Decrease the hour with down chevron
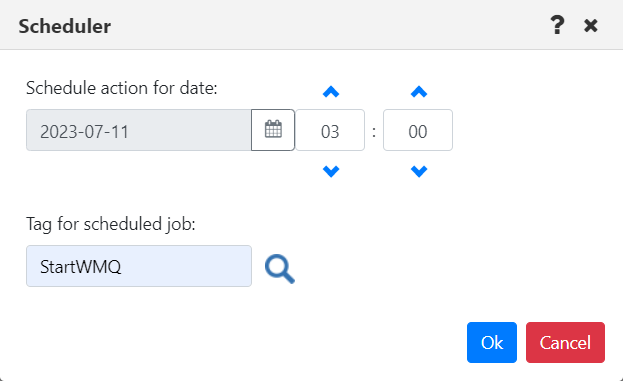 (331, 171)
